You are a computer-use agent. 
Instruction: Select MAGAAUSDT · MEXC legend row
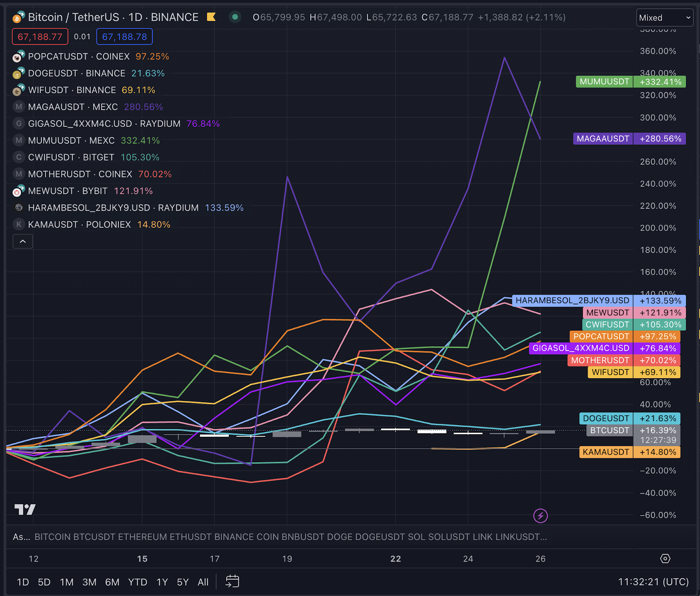[x=88, y=107]
